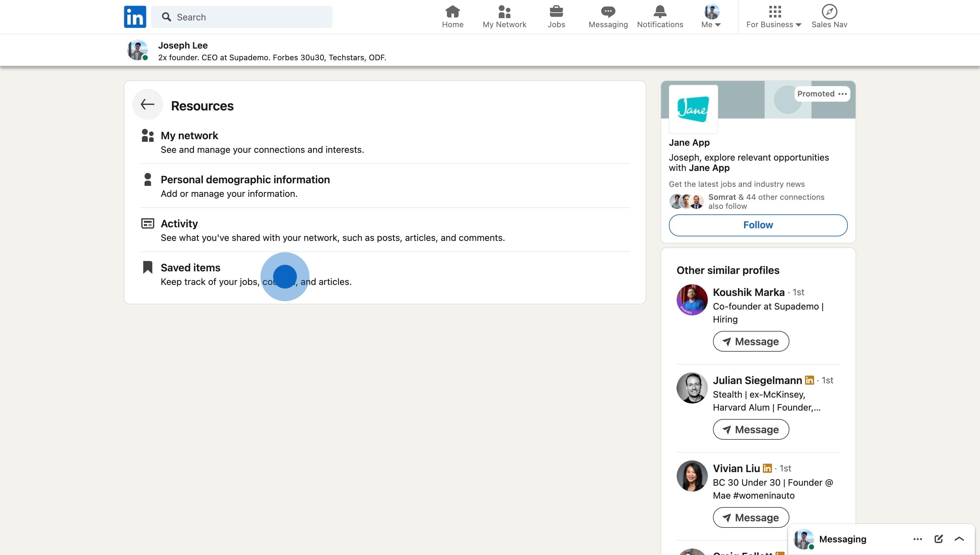Open Sales Nav compass icon

pyautogui.click(x=829, y=11)
